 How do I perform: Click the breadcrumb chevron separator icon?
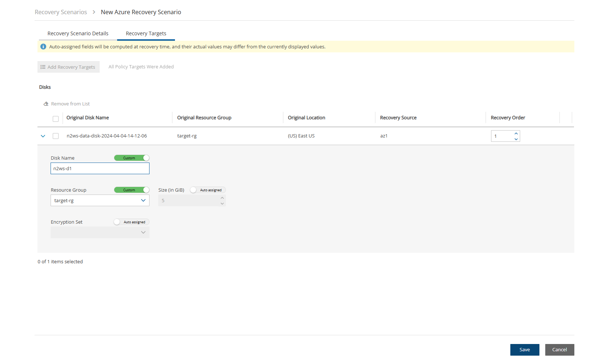click(x=94, y=12)
